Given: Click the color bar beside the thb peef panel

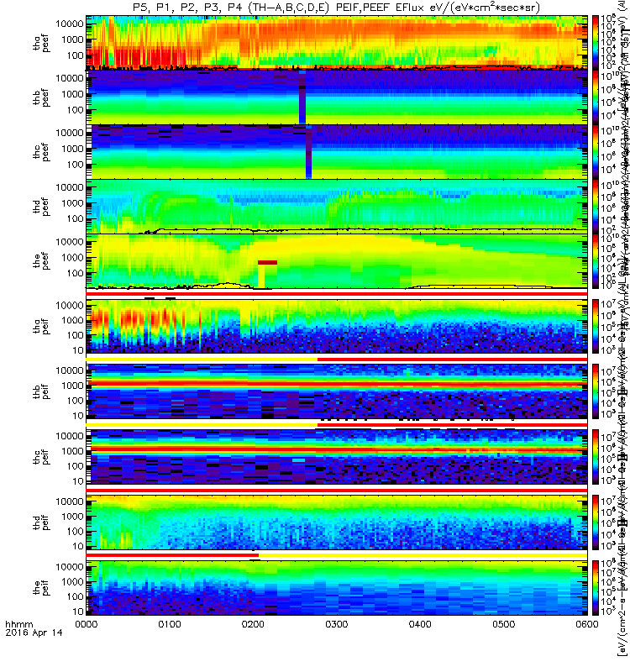Looking at the screenshot, I should click(596, 97).
